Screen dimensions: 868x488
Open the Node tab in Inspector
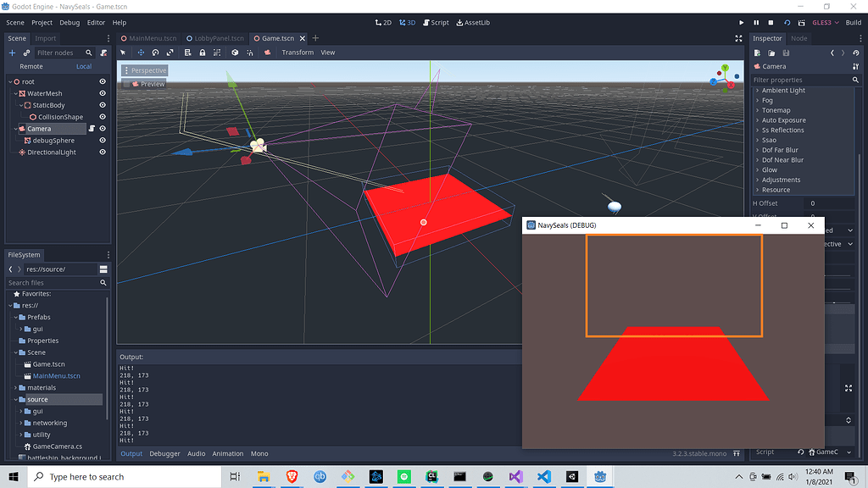[798, 38]
